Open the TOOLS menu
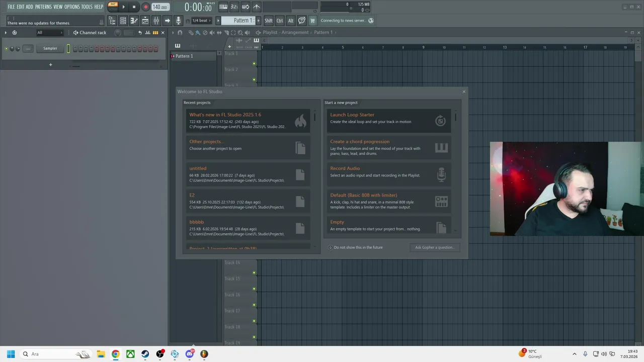Viewport: 644px width, 362px height. (x=87, y=7)
